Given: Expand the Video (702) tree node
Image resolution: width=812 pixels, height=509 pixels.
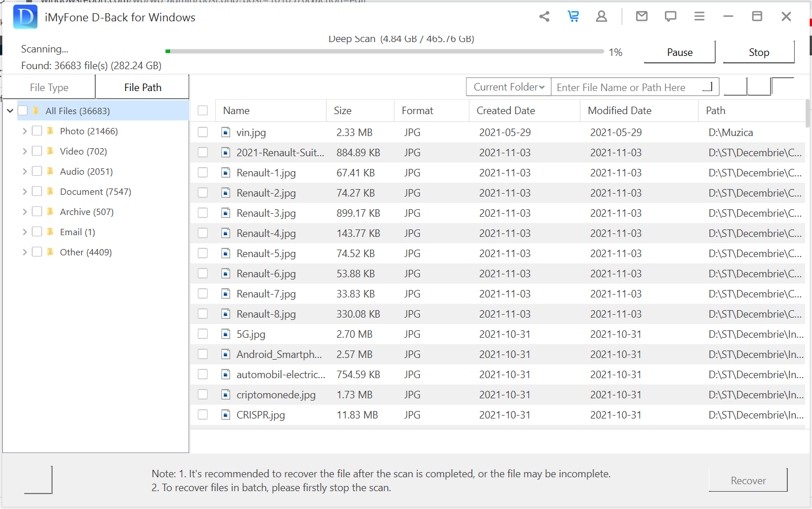Looking at the screenshot, I should pos(25,152).
